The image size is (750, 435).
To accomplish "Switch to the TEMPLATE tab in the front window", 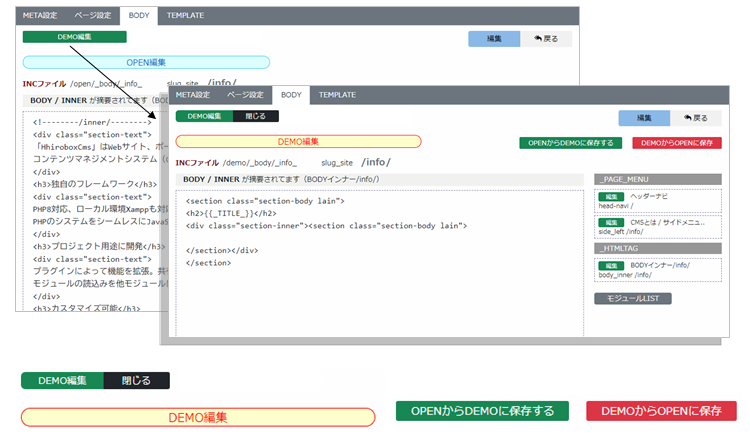I will click(x=337, y=95).
